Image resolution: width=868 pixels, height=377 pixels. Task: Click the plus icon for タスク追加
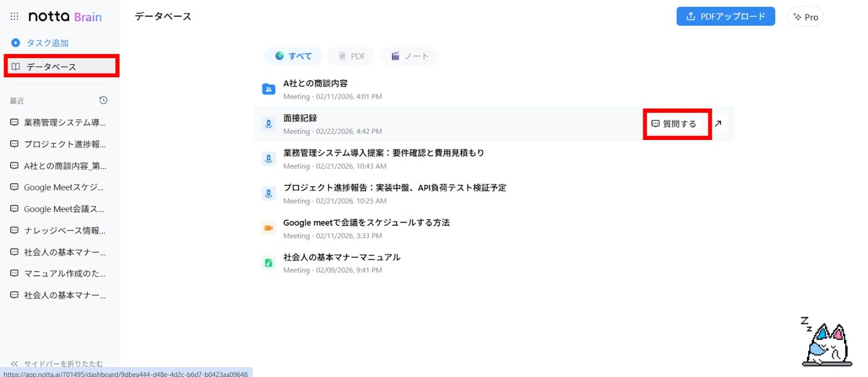[16, 43]
